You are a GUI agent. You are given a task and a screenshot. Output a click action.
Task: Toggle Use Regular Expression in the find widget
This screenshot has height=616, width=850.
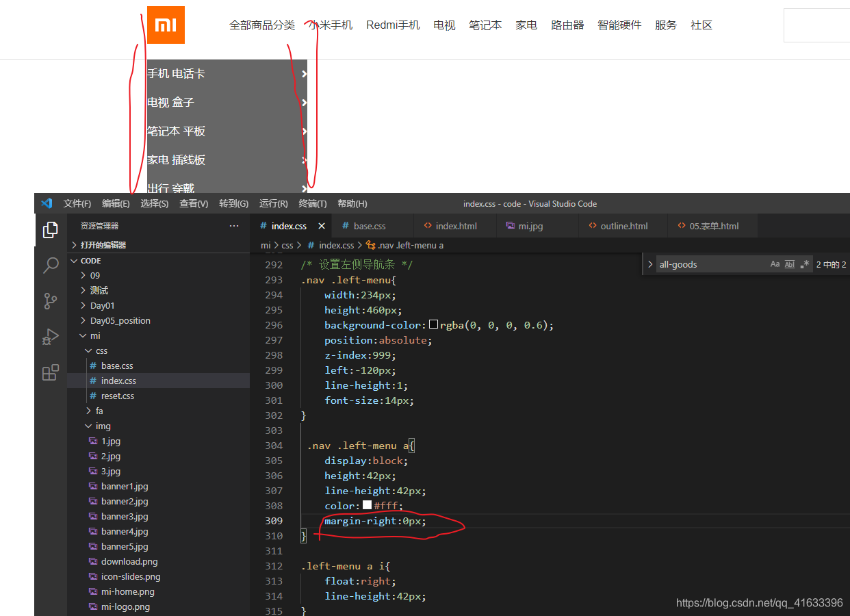[805, 264]
